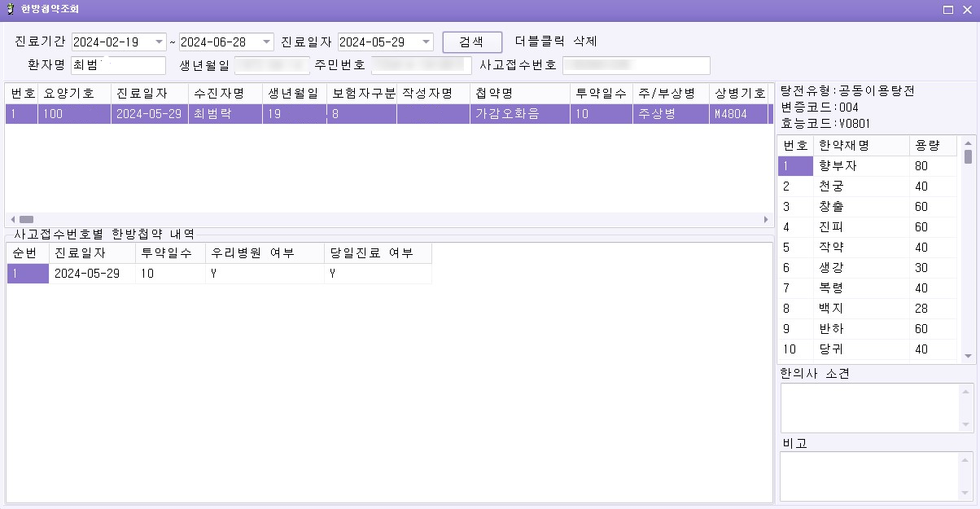Click the 검색 search button
Viewport: 980px width, 509px height.
pos(472,42)
